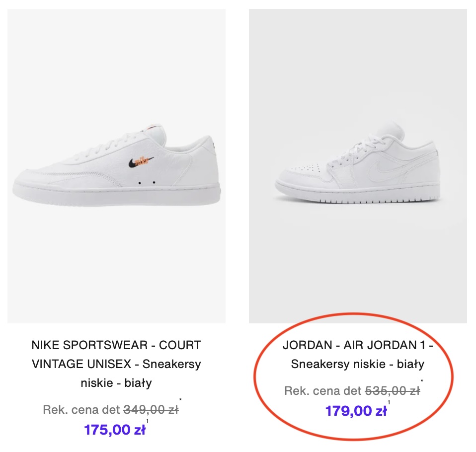Click the crossed-out 535,00 zł price
Screen dimensions: 476x452
(x=393, y=391)
